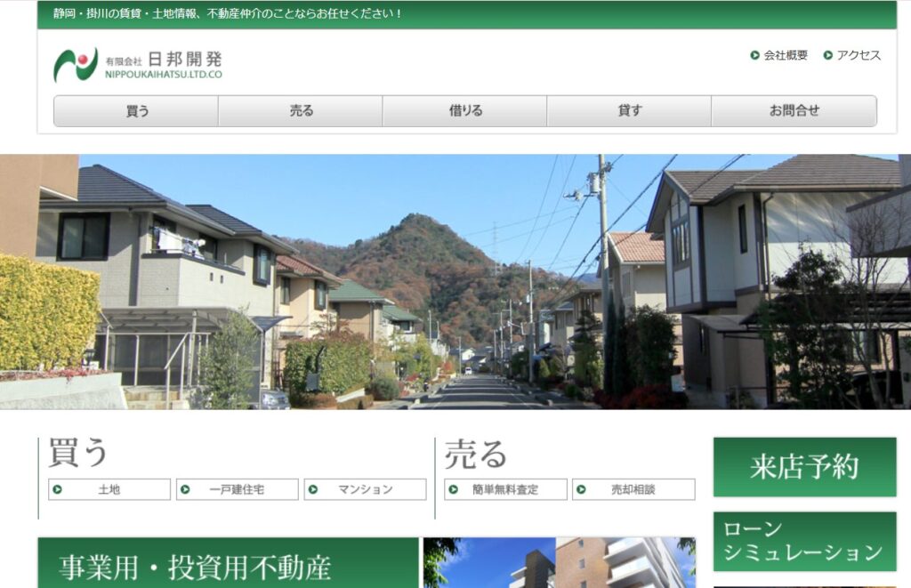Open the 会社概要 company overview link
The image size is (911, 588).
coord(786,55)
